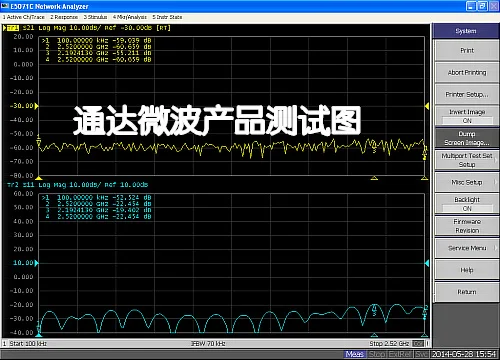Select marker 1 triangle under Tr1 graph
500x360 pixels.
(39, 178)
